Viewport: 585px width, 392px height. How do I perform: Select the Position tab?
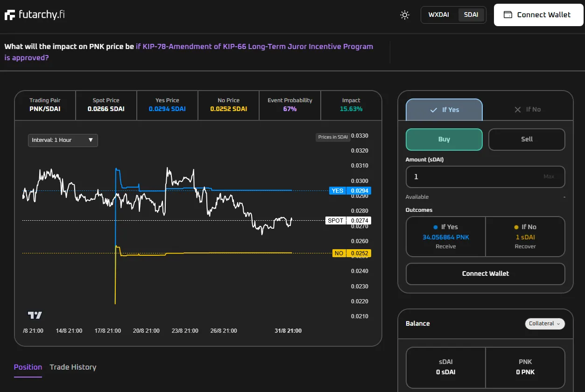[28, 367]
